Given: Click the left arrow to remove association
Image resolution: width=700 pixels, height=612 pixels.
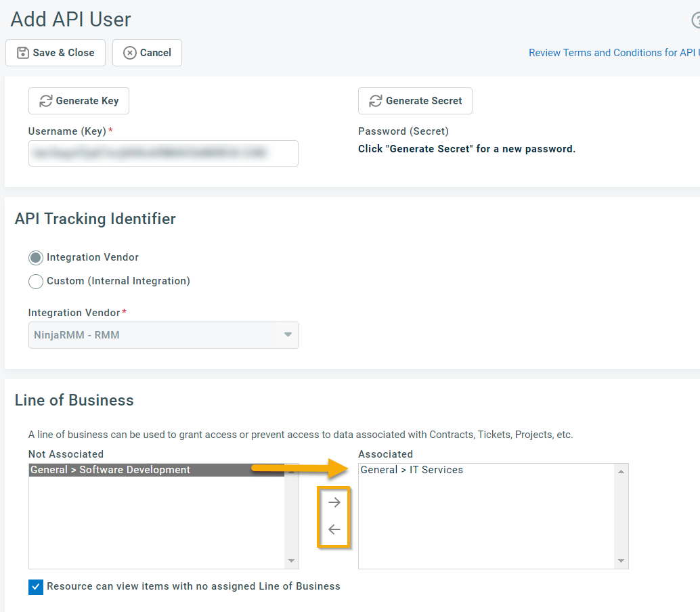Looking at the screenshot, I should coord(334,529).
